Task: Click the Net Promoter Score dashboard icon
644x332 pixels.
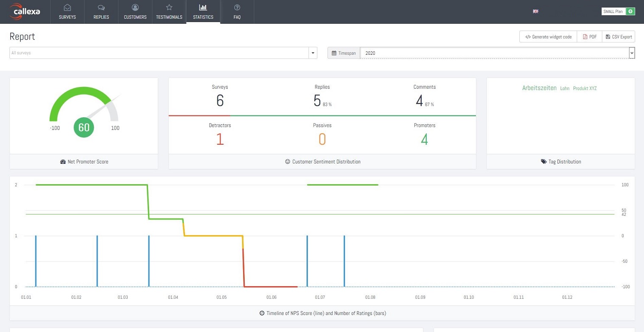Action: [63, 162]
